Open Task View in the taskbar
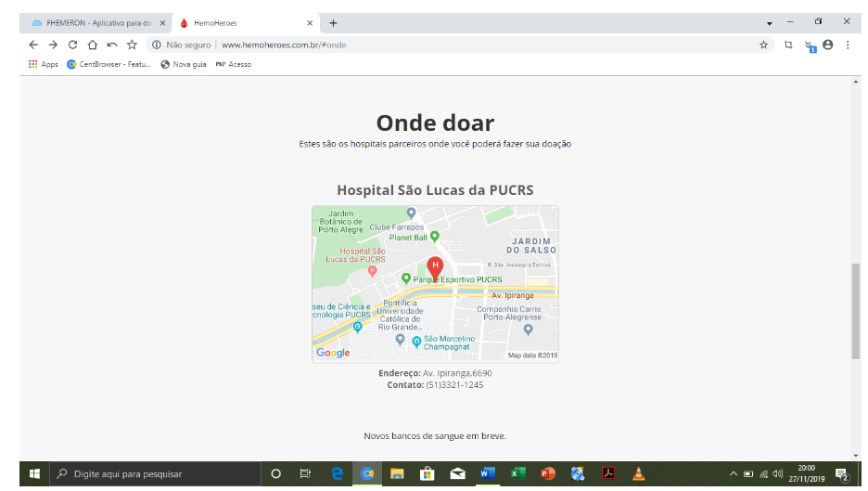868x491 pixels. (305, 473)
